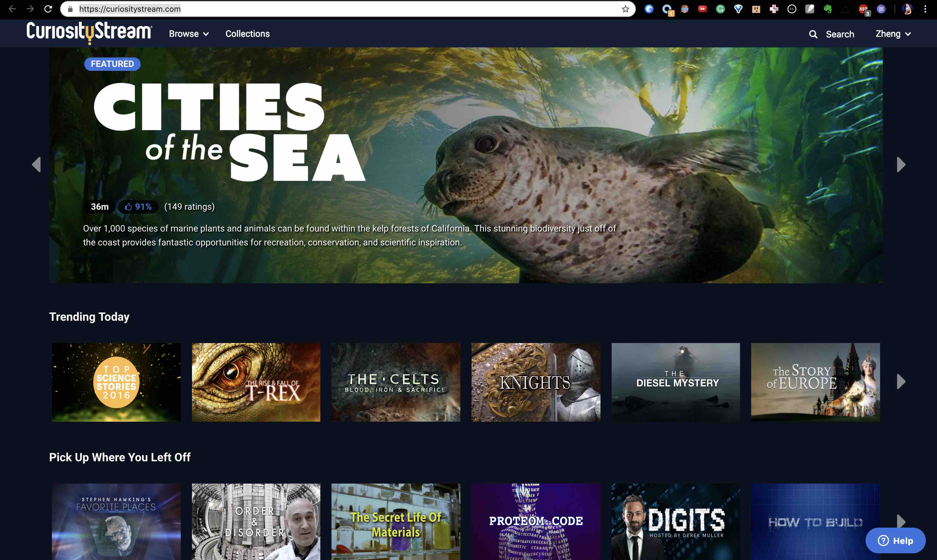Open the Evernote Web Clipper extension
The image size is (937, 560).
tap(828, 9)
